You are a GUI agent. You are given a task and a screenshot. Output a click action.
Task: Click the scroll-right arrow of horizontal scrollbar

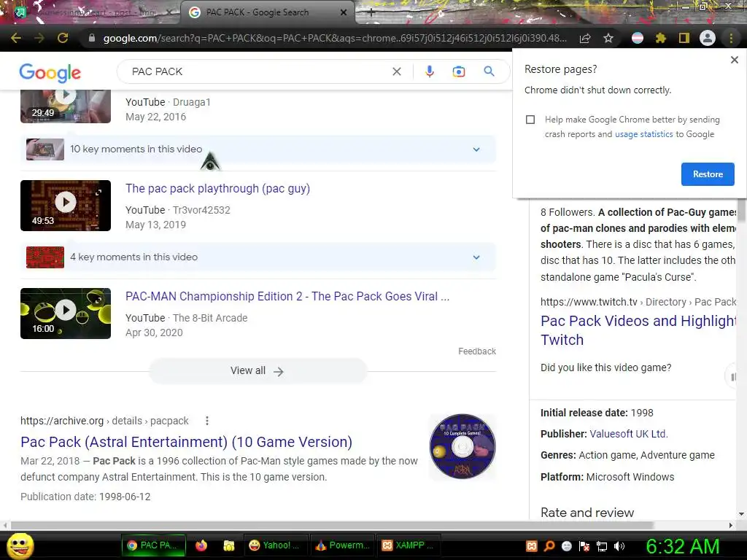click(731, 525)
